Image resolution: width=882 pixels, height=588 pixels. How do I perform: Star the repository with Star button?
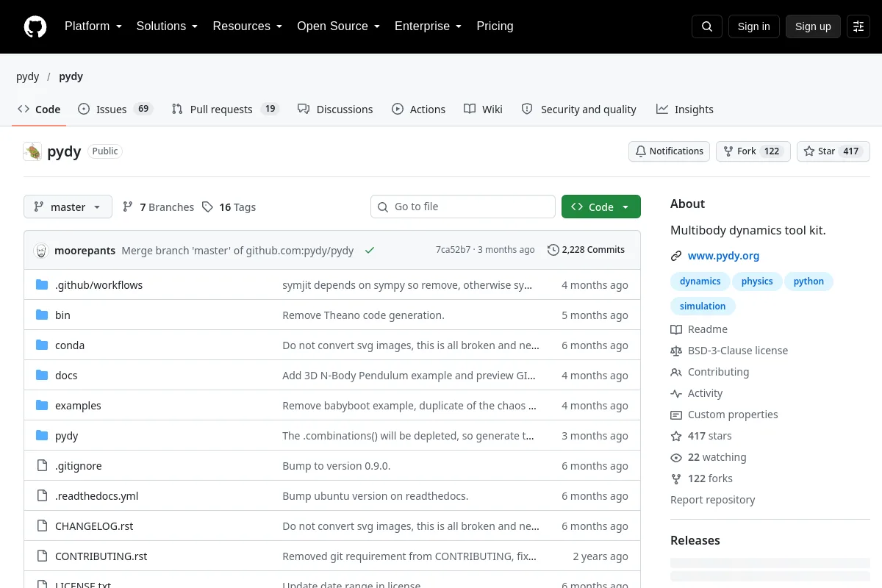pyautogui.click(x=833, y=151)
